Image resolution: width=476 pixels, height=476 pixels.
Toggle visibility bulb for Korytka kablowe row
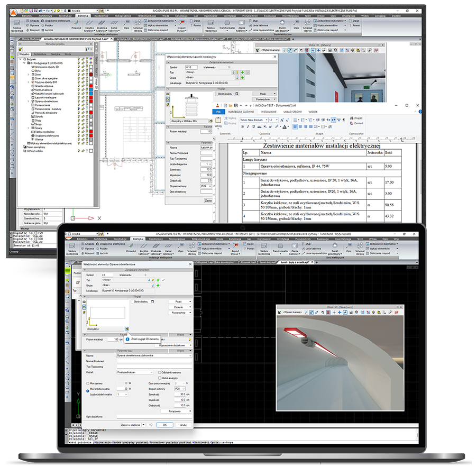click(79, 90)
